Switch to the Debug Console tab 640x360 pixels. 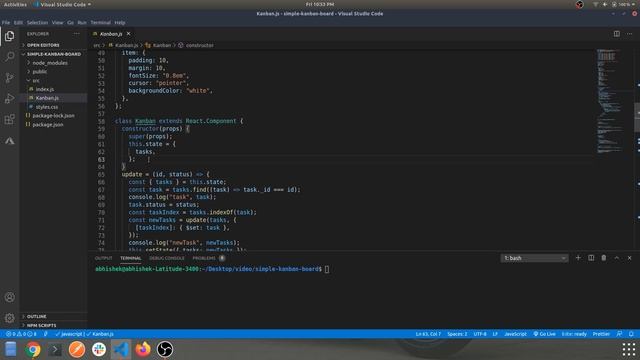click(x=167, y=258)
